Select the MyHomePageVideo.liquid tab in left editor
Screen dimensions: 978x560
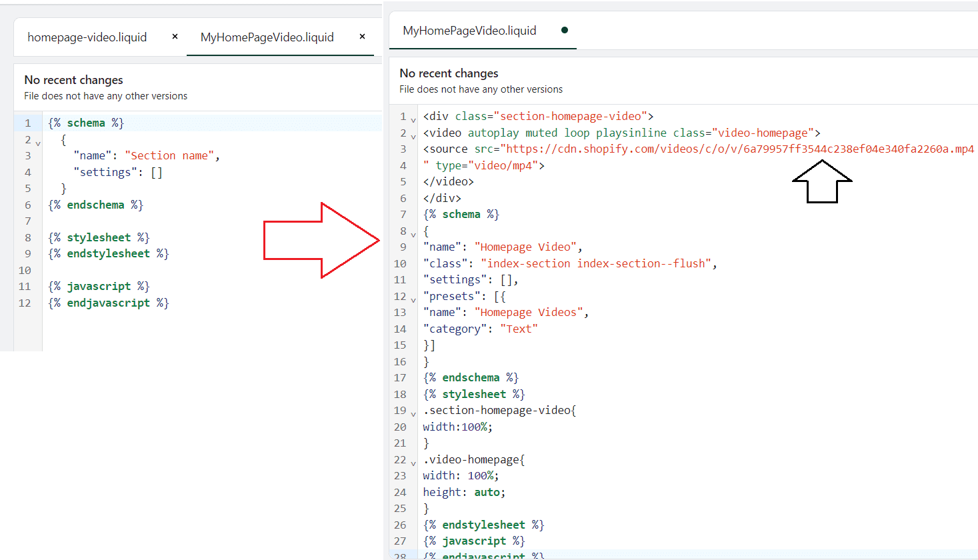[x=267, y=37]
